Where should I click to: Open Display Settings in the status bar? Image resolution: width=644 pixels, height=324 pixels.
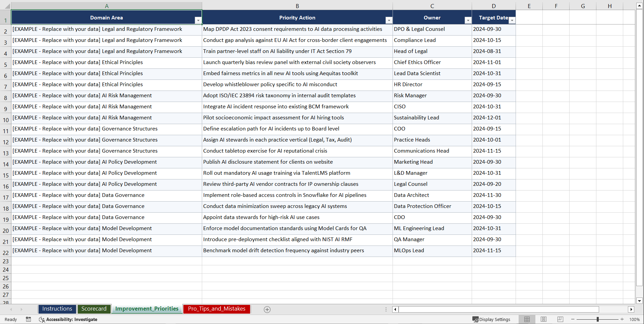tap(491, 319)
